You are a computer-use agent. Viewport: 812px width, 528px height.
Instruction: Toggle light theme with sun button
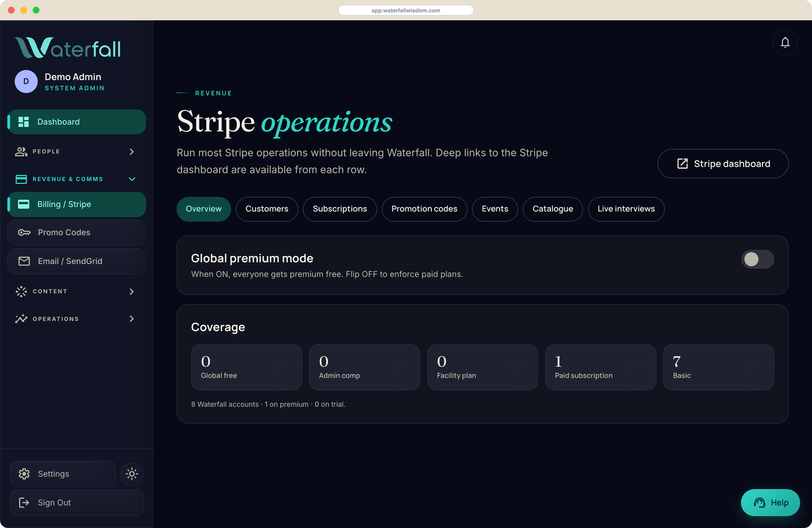[x=132, y=474]
